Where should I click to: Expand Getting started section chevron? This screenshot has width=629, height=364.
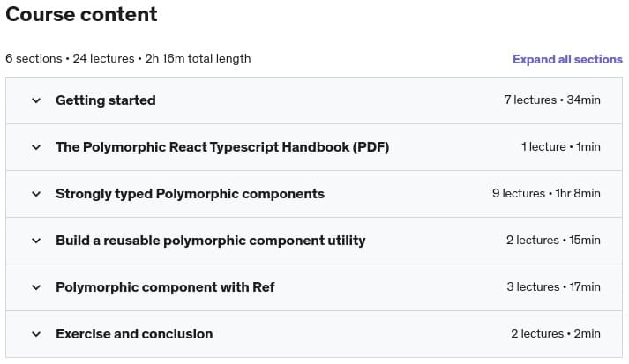click(x=36, y=100)
